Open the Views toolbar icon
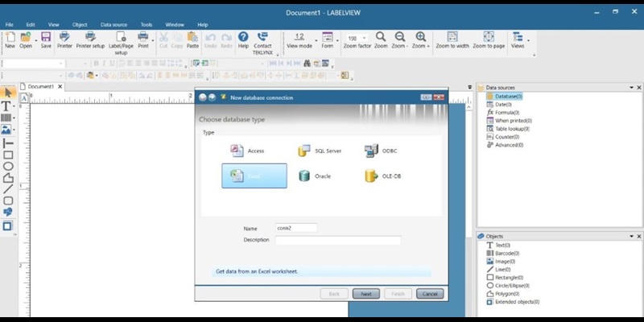The height and width of the screenshot is (322, 644). (x=518, y=39)
